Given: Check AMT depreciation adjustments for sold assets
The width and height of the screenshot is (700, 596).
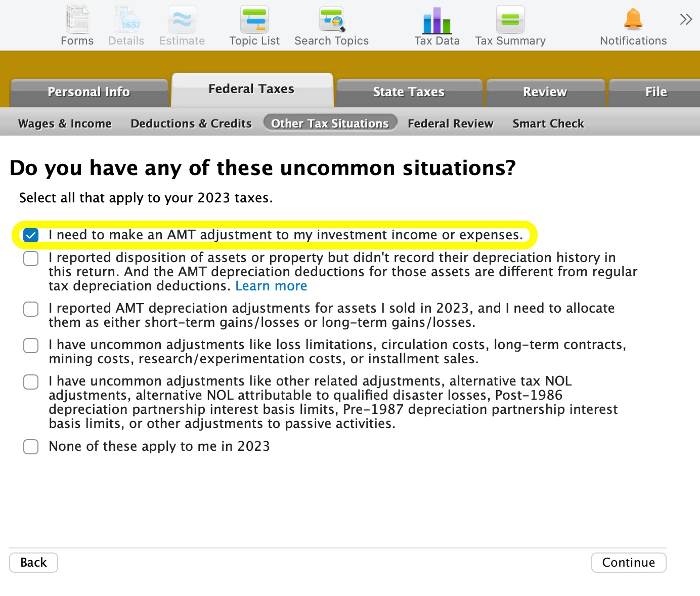Looking at the screenshot, I should [x=31, y=309].
